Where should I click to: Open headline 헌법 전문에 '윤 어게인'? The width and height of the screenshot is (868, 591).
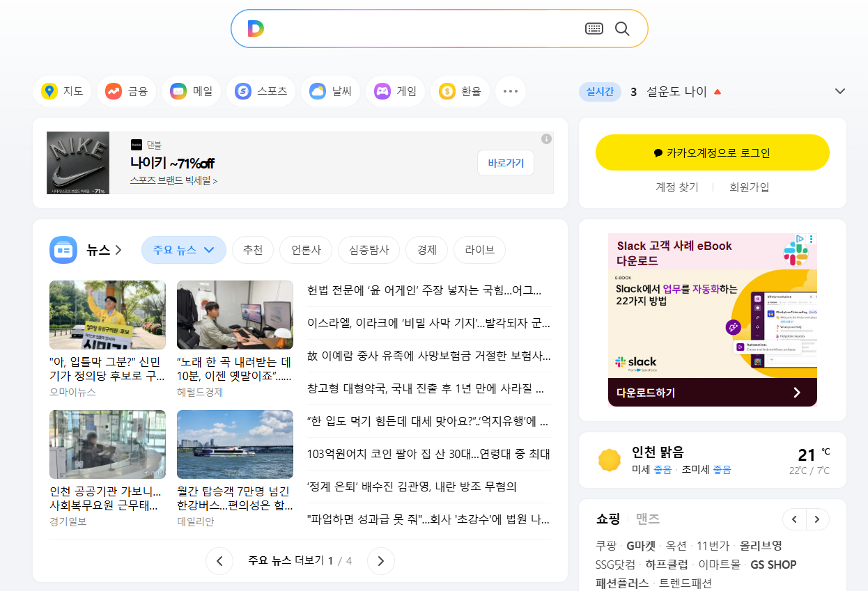[424, 290]
